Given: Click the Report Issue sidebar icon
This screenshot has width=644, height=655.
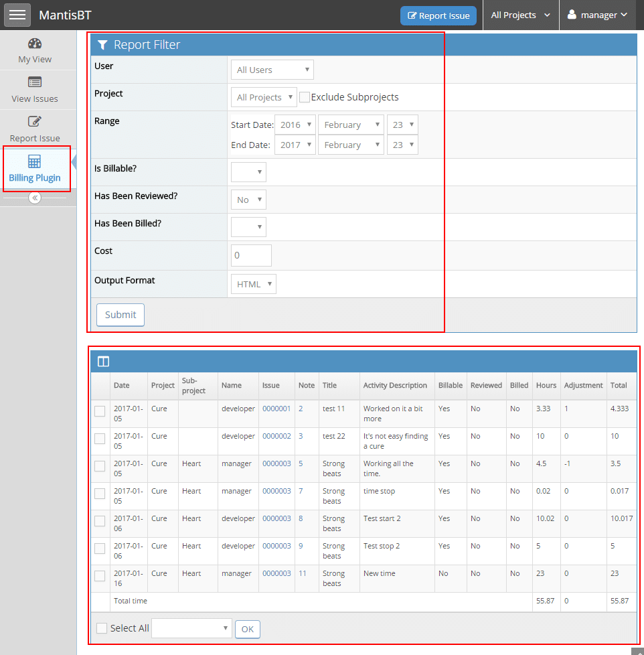Looking at the screenshot, I should (35, 122).
